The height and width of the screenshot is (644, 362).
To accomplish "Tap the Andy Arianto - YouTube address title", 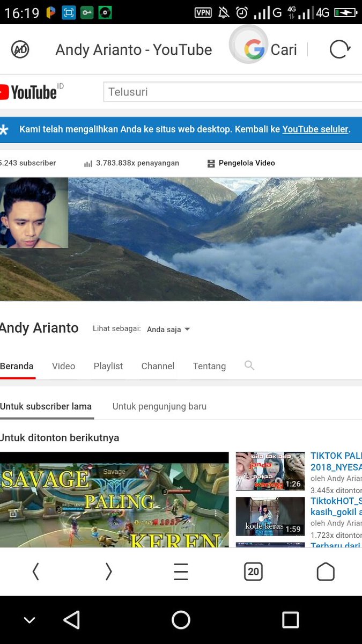I will click(134, 50).
